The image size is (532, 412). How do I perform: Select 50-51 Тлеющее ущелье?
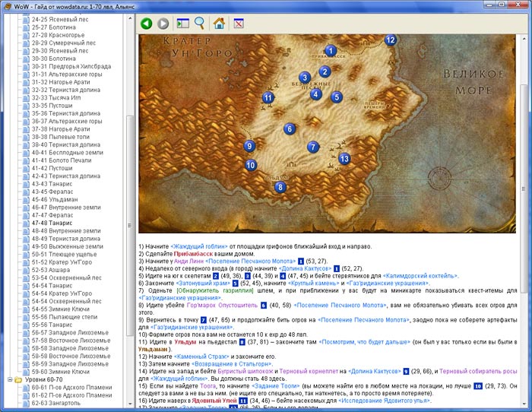click(64, 254)
